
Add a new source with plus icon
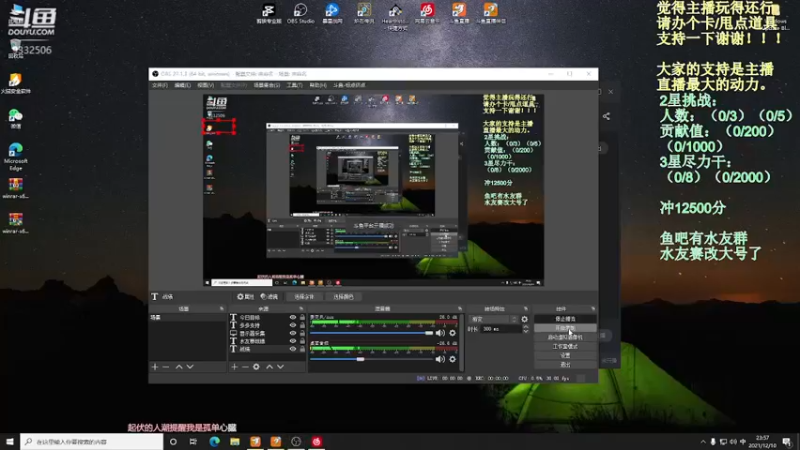coord(234,366)
